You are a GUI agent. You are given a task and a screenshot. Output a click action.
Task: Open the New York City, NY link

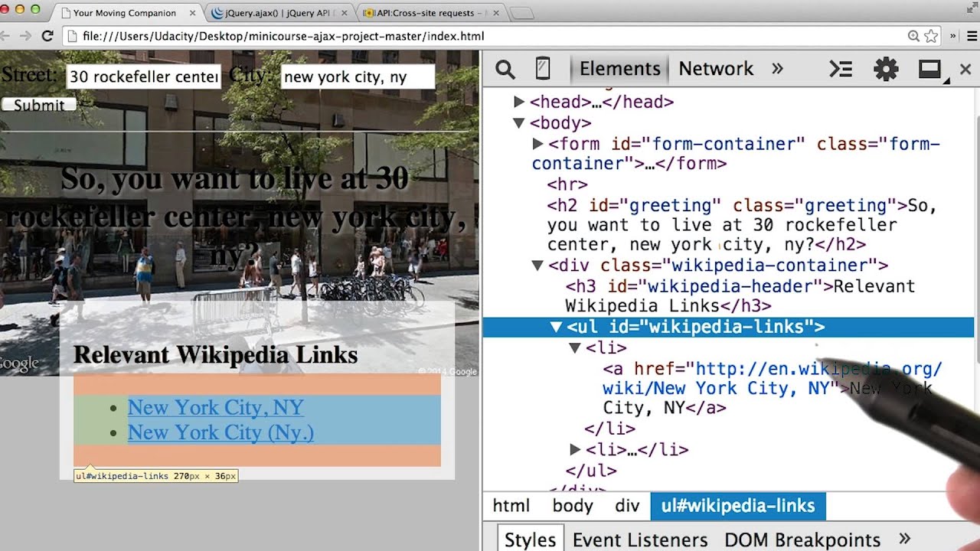(216, 407)
